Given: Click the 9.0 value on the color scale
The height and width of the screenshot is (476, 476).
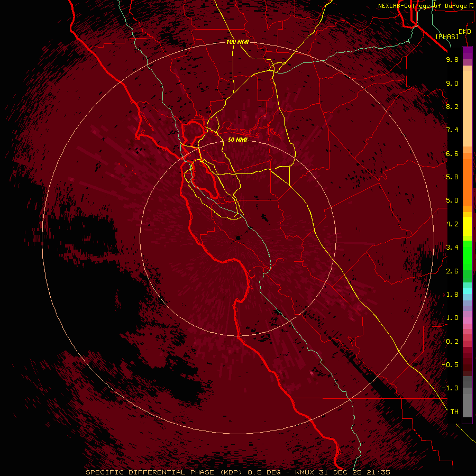Looking at the screenshot, I should [452, 83].
